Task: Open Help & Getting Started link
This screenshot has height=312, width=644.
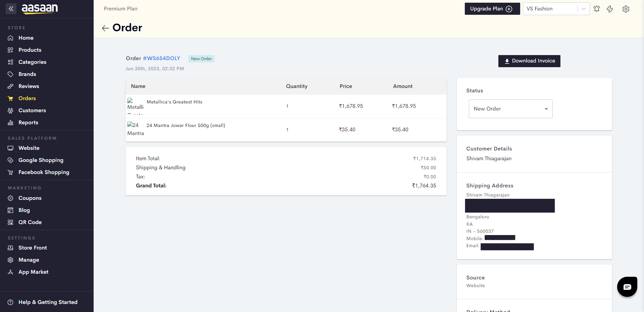Action: pos(48,302)
